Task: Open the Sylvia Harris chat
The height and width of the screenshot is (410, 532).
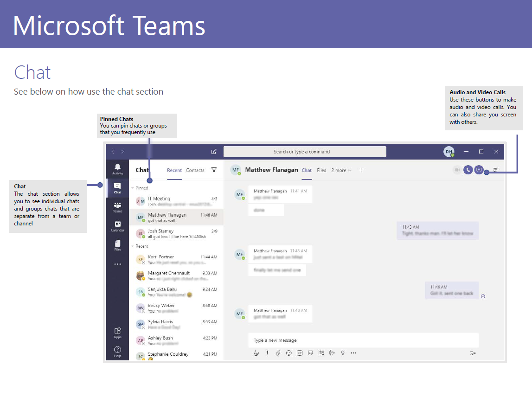Action: pos(176,324)
